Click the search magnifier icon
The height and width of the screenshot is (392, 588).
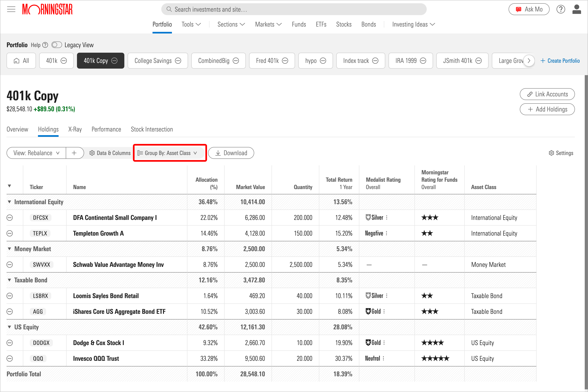click(x=169, y=9)
